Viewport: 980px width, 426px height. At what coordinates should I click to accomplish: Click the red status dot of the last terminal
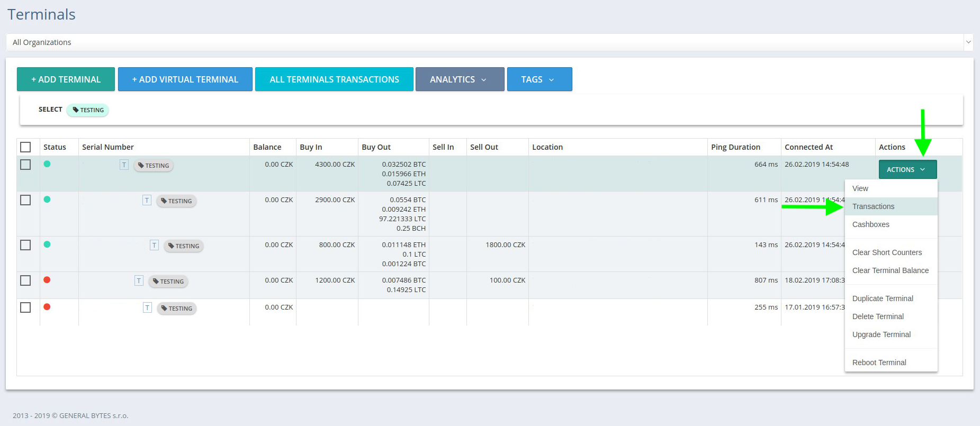click(47, 307)
